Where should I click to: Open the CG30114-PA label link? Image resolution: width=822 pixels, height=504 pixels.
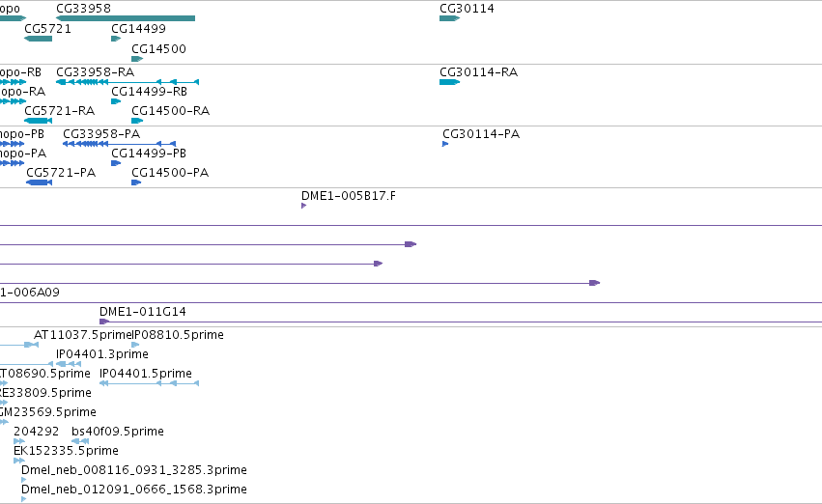click(481, 133)
